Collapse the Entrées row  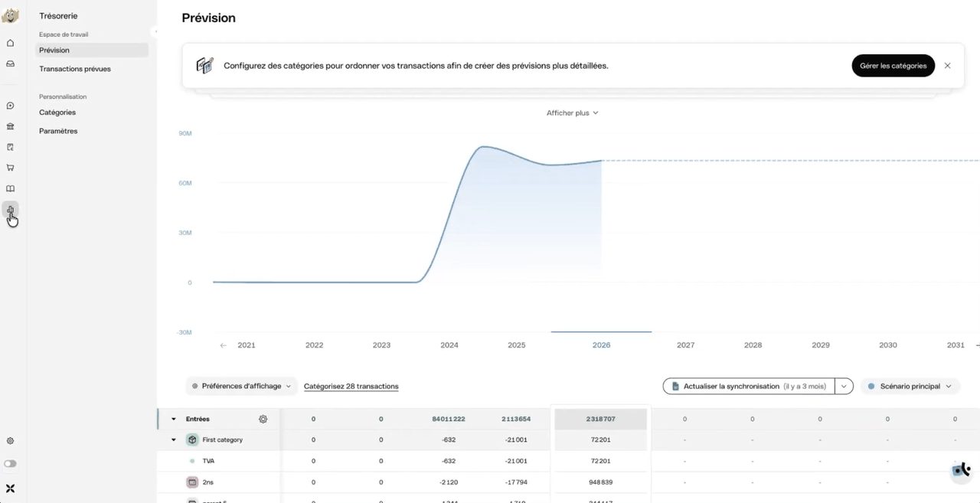pyautogui.click(x=174, y=420)
